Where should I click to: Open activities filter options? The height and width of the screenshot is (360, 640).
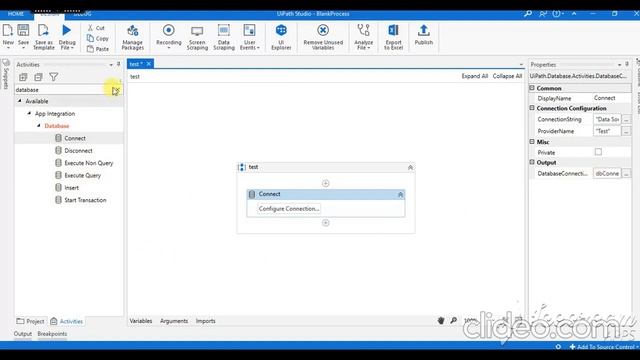[53, 77]
